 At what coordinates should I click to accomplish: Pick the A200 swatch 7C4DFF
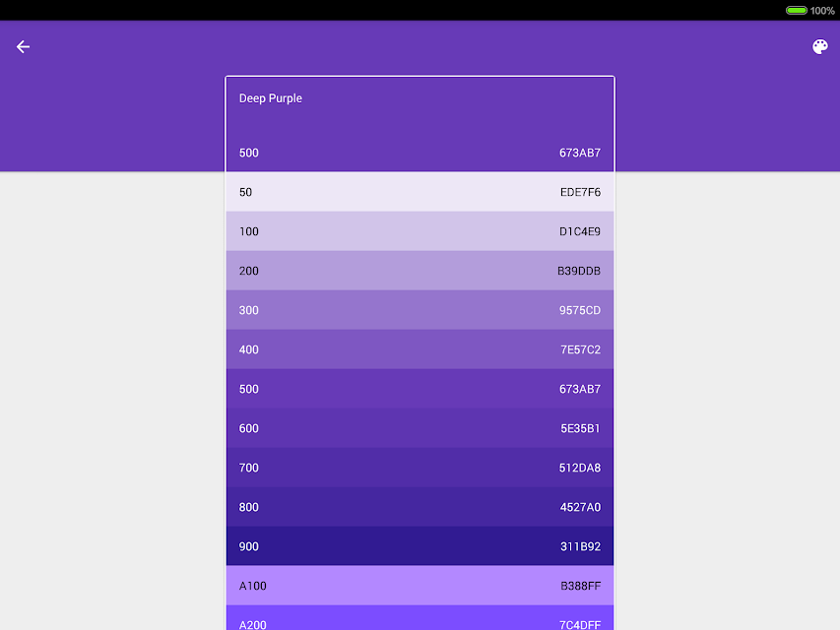[x=420, y=617]
